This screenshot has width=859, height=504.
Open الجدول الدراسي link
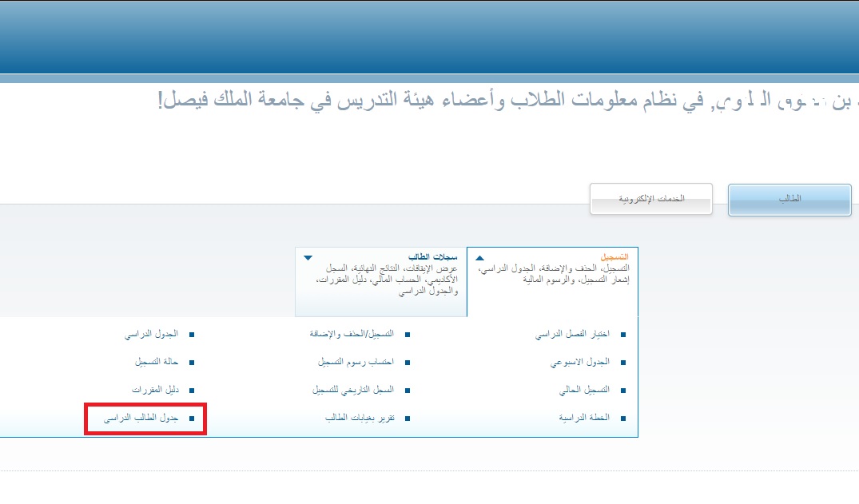pos(151,335)
